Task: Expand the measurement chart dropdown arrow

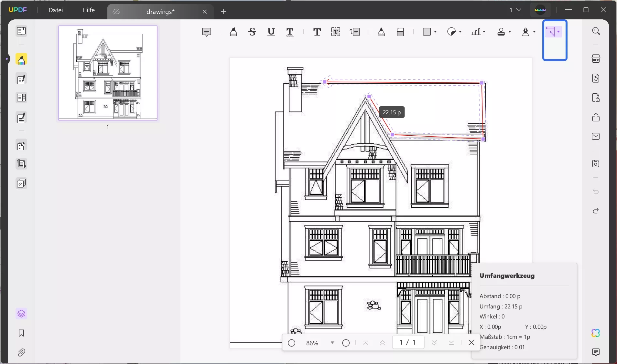Action: (484, 32)
